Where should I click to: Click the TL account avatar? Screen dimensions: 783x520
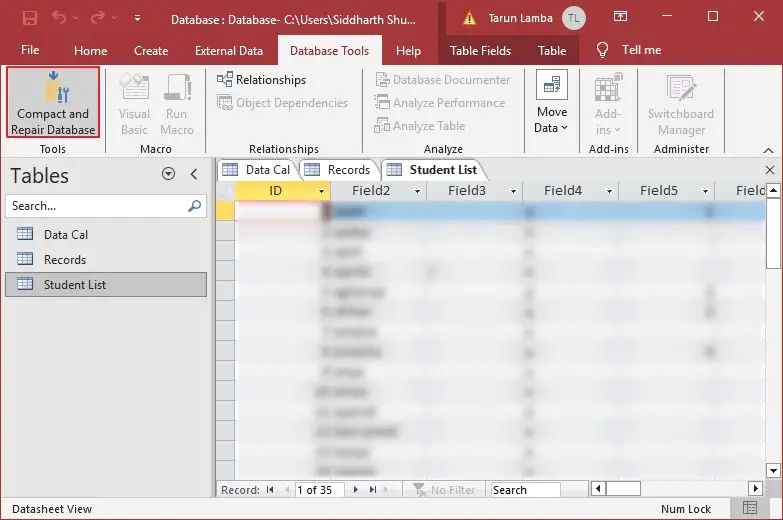[x=573, y=18]
